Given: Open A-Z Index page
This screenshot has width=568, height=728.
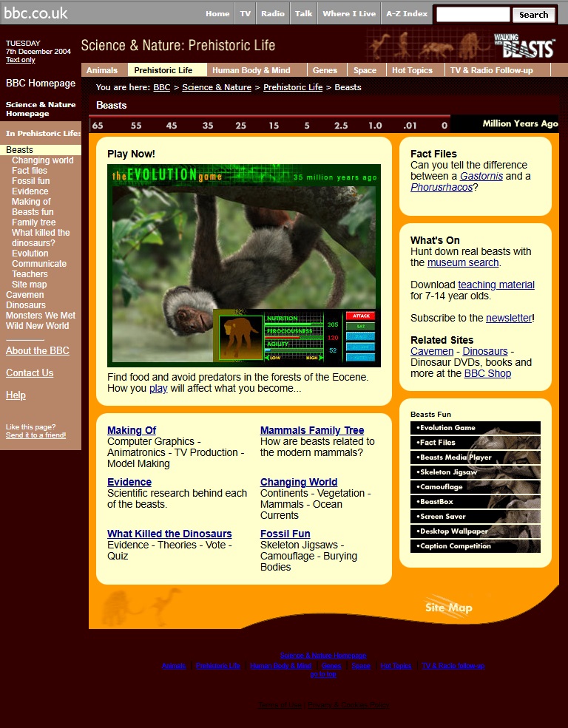Looking at the screenshot, I should [x=407, y=13].
